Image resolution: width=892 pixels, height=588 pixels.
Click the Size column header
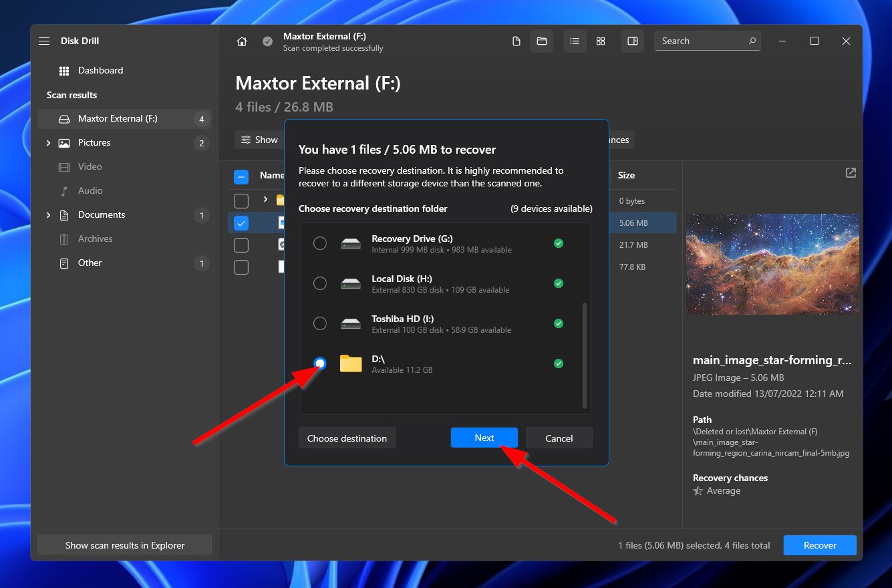tap(626, 176)
